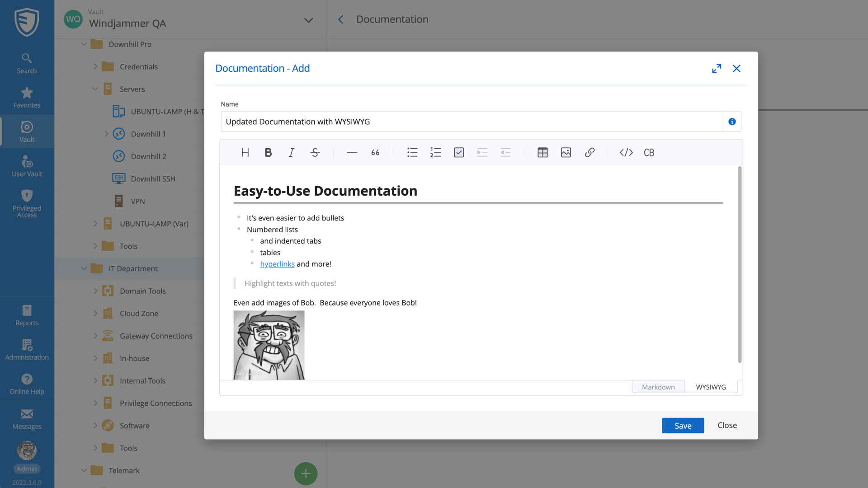
Task: Insert an image using the toolbar
Action: click(565, 152)
